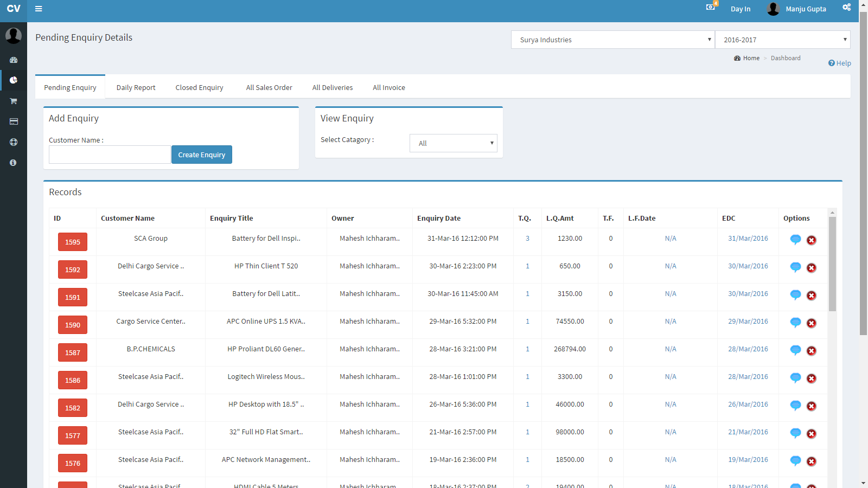
Task: Click EDC date 28/Mar/2016 for B.P.CHEMICALS
Action: click(x=748, y=349)
